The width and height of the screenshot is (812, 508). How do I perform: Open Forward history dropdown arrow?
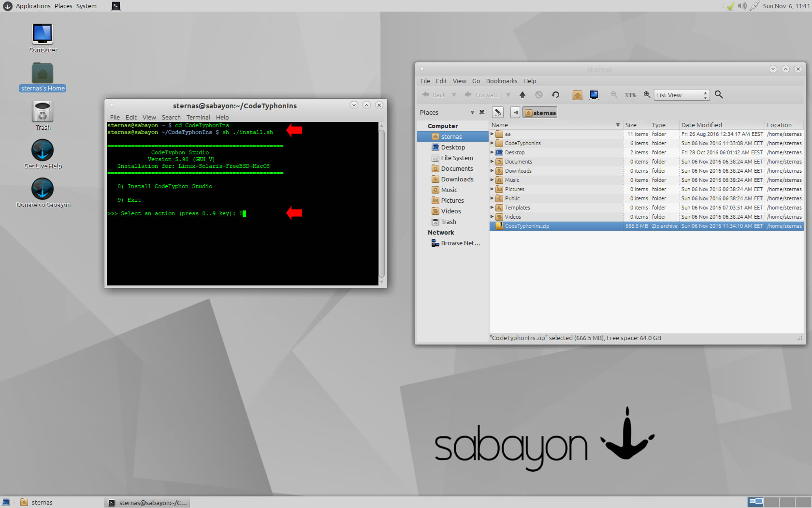point(508,95)
